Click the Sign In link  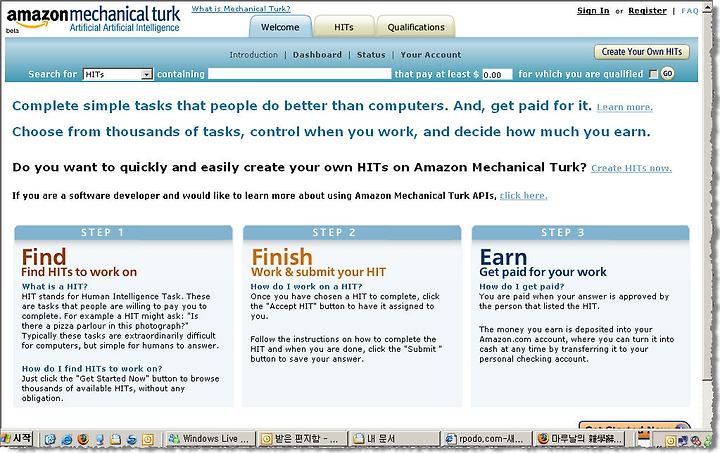593,11
